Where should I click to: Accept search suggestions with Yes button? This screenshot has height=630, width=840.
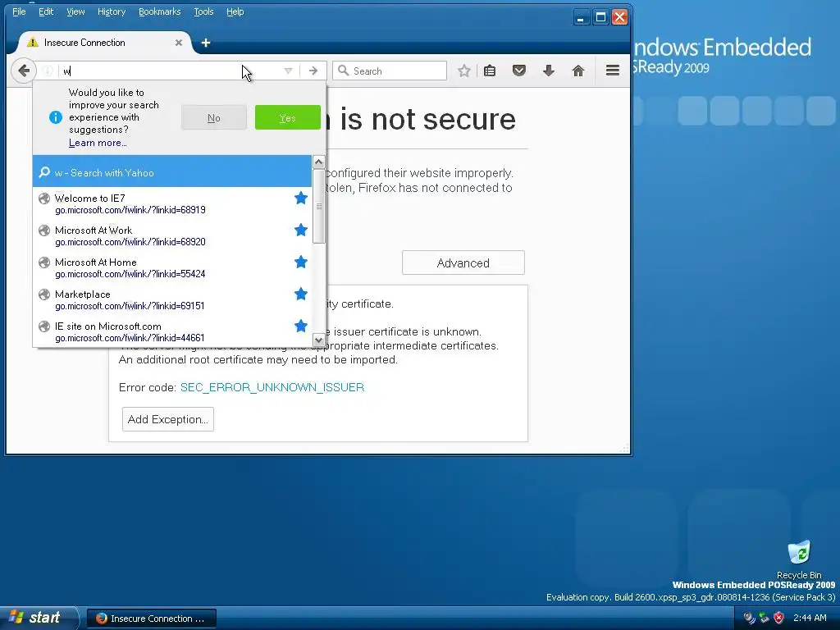(x=288, y=118)
